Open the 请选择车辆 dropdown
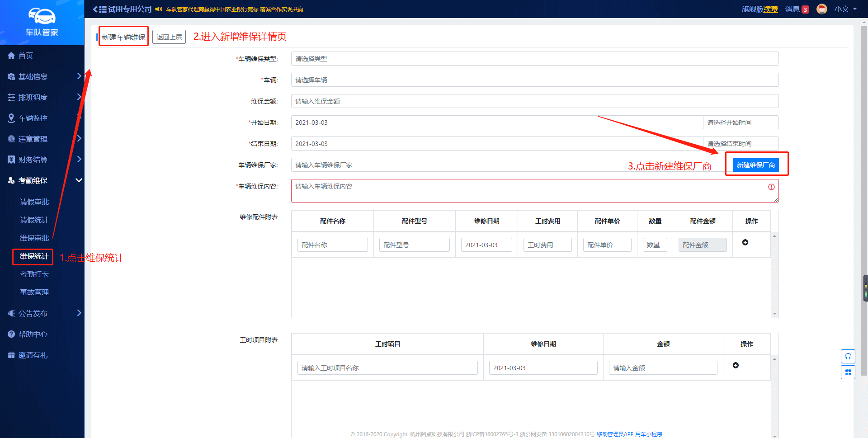Viewport: 868px width, 438px height. [534, 80]
